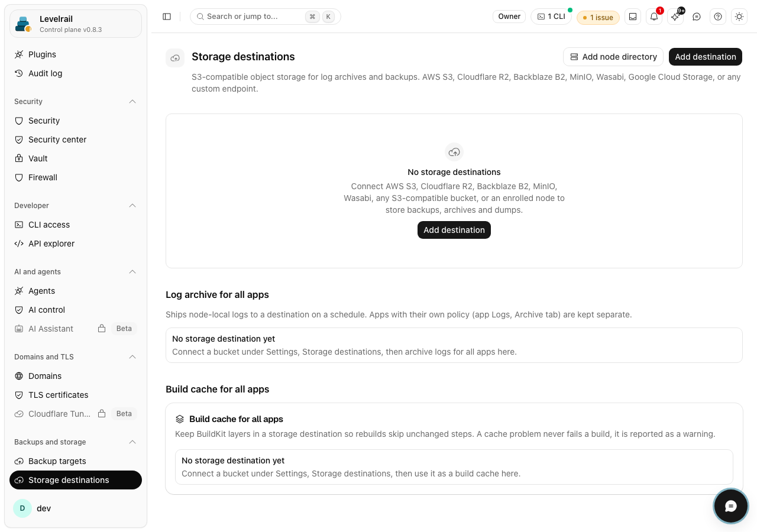Screen dimensions: 757x532
Task: Click the Domains globe icon
Action: point(19,376)
